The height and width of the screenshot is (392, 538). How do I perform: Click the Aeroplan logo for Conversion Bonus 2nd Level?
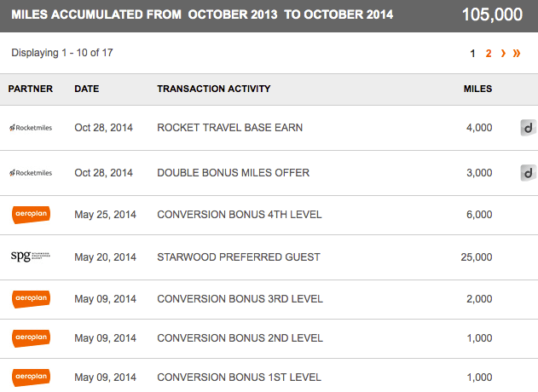click(31, 338)
